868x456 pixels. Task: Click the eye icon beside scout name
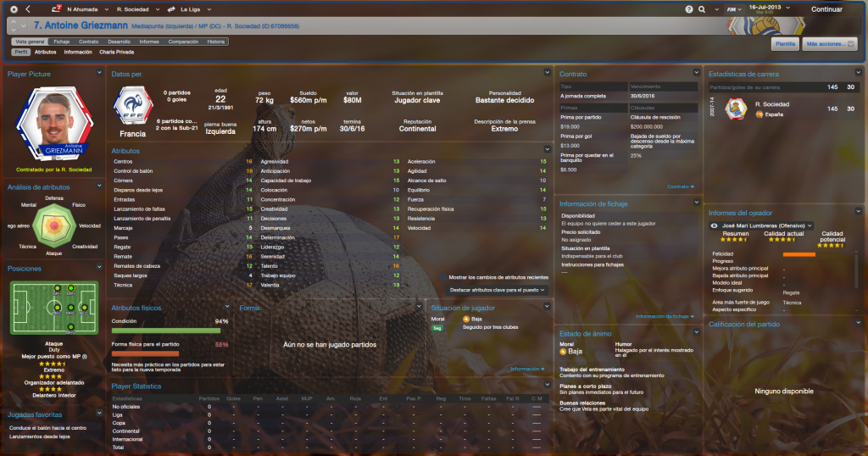[x=715, y=225]
